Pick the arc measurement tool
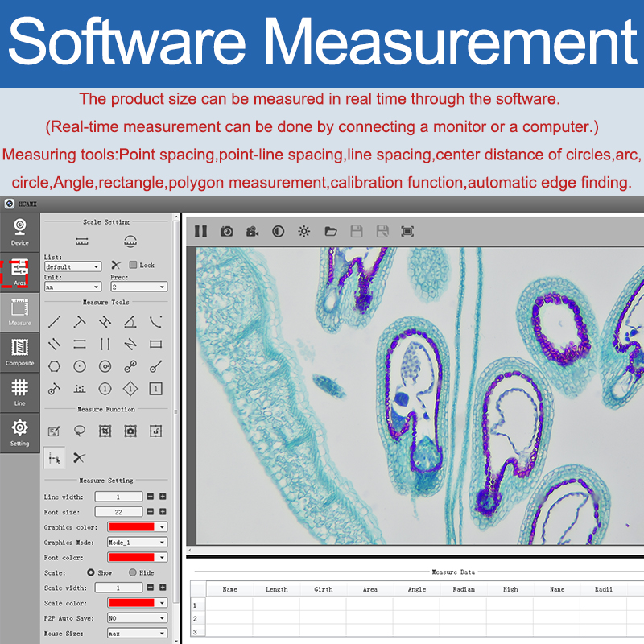This screenshot has height=644, width=644. pyautogui.click(x=156, y=322)
